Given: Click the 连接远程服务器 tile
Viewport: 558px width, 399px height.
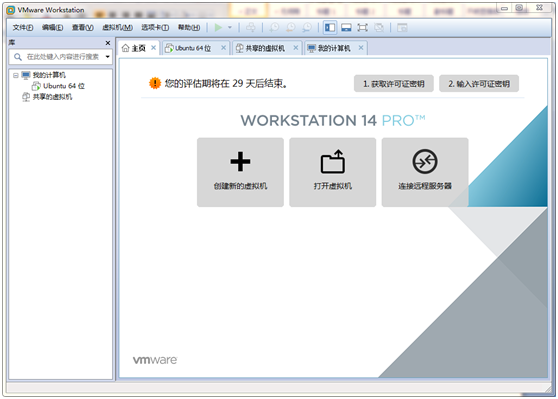Looking at the screenshot, I should click(425, 172).
